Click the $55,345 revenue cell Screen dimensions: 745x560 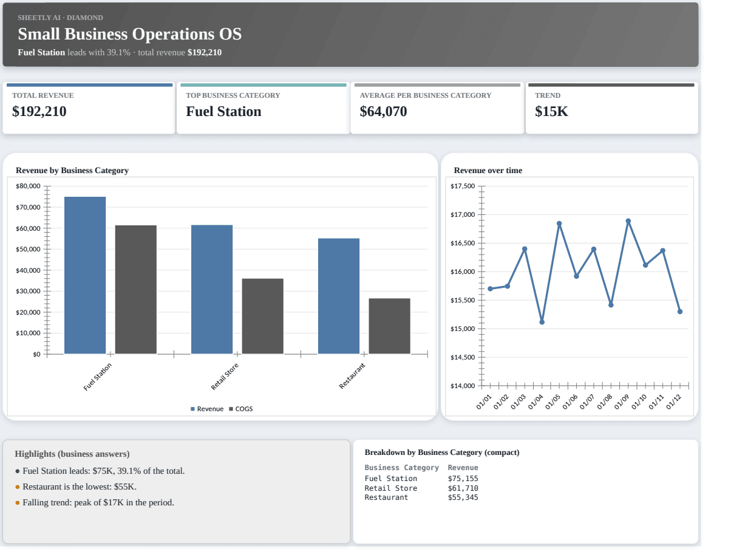[x=463, y=497]
